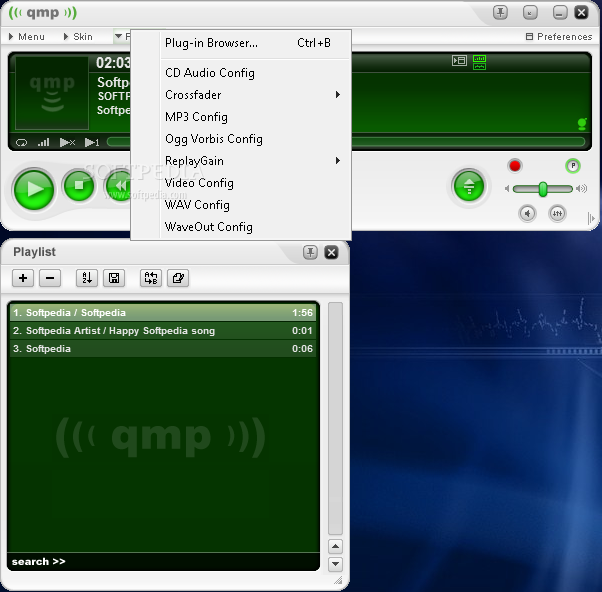The height and width of the screenshot is (592, 602).
Task: Click the expand panel arrow at right edge
Action: 591,218
